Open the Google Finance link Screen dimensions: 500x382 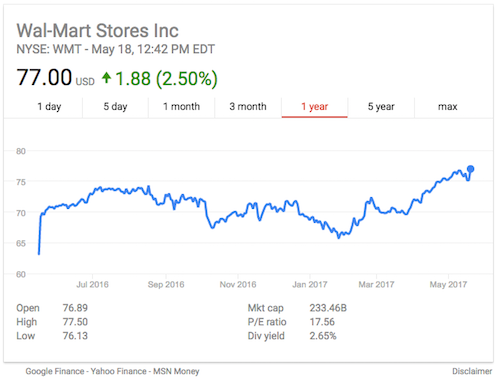[x=55, y=371]
